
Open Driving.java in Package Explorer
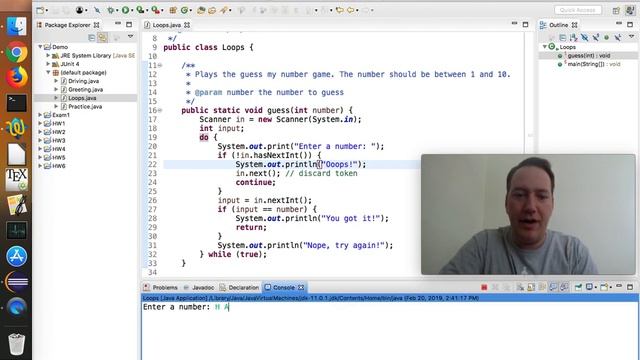pyautogui.click(x=84, y=81)
